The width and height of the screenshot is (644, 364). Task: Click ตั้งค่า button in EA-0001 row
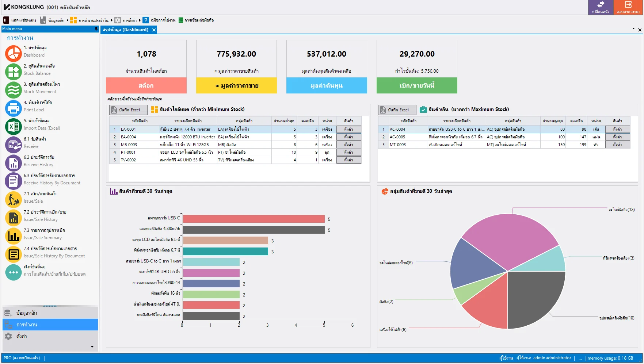coord(348,129)
